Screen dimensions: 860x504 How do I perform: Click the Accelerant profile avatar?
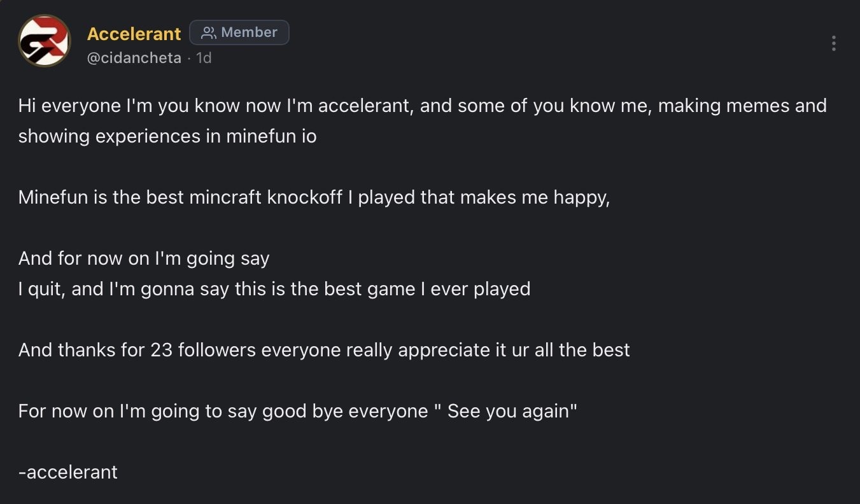(44, 41)
